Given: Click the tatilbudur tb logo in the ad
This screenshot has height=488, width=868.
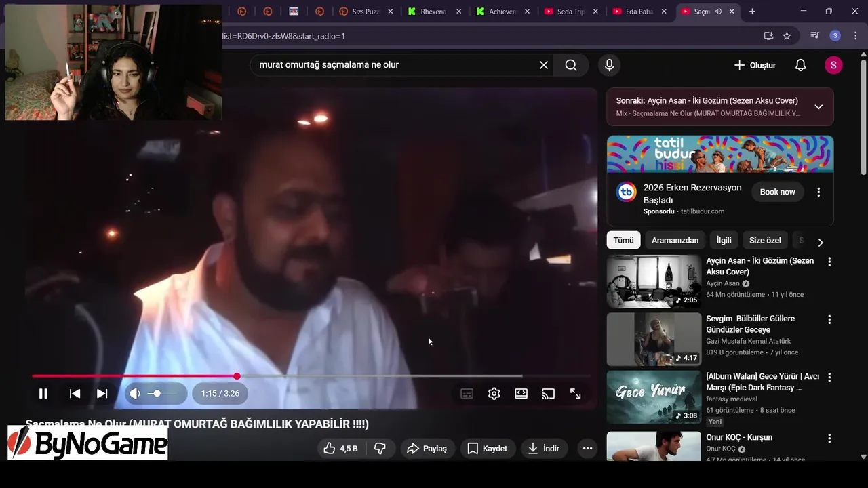Looking at the screenshot, I should click(626, 192).
